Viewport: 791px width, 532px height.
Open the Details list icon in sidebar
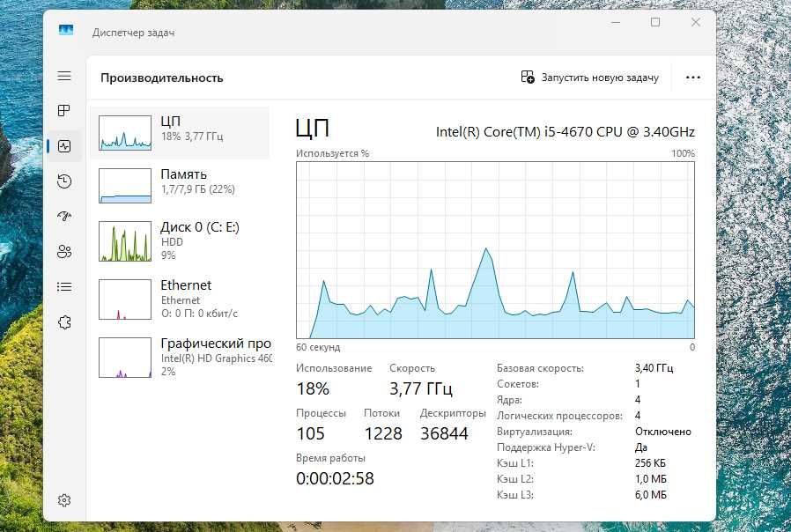(64, 287)
